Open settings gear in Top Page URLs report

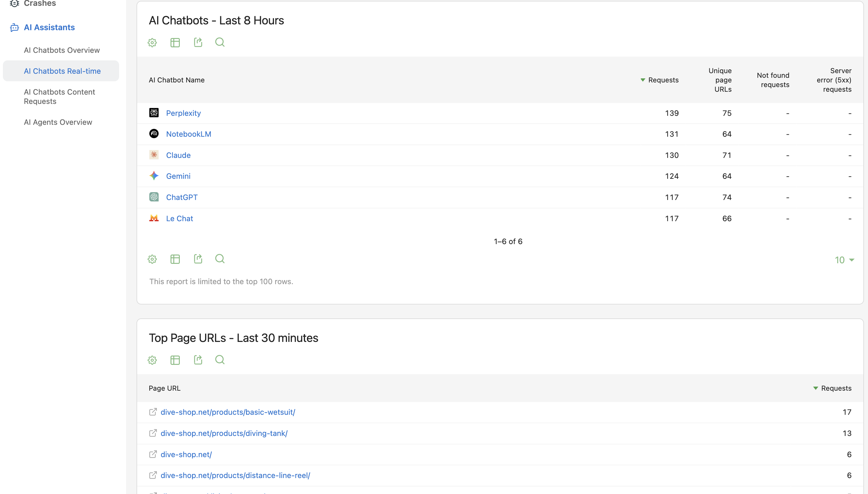pyautogui.click(x=152, y=360)
